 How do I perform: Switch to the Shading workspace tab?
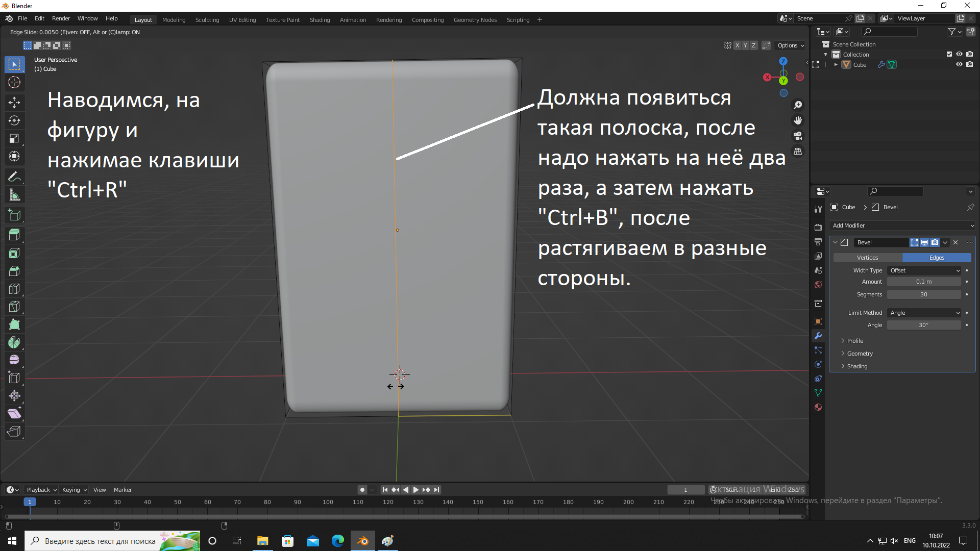[x=320, y=20]
